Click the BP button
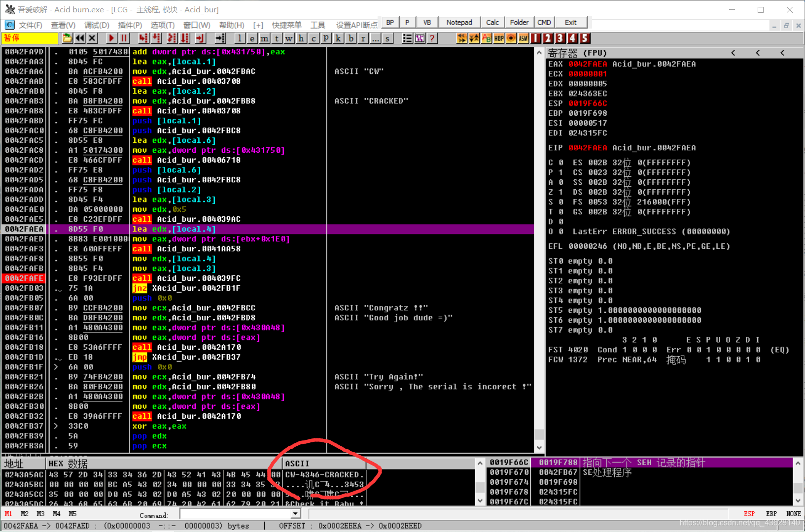Viewport: 805px width, 532px height. (390, 22)
